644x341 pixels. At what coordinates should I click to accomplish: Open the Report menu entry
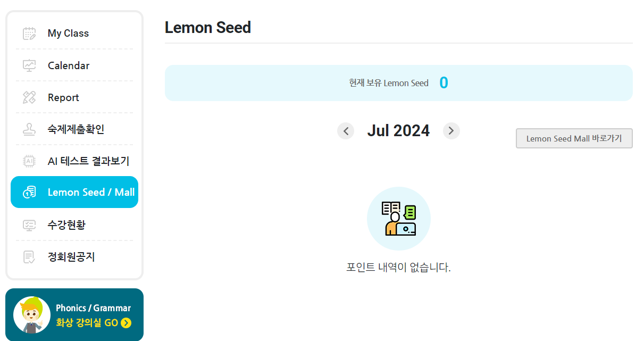63,97
